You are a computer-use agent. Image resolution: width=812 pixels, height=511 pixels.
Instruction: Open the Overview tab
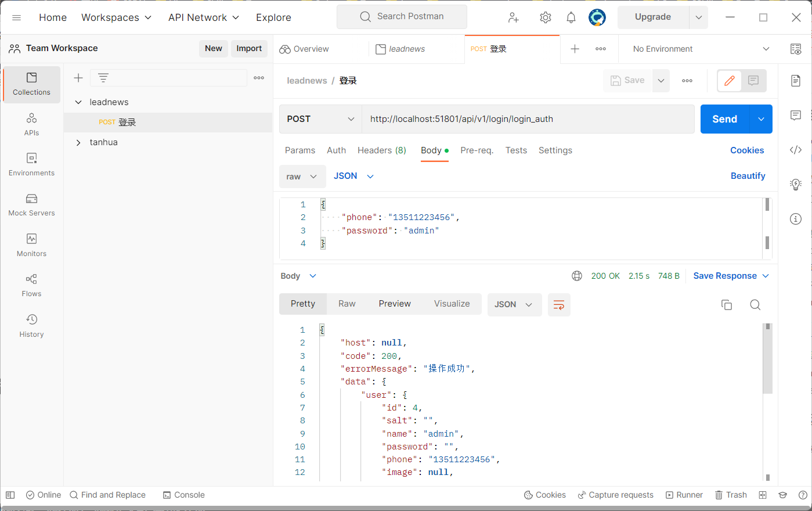click(304, 49)
